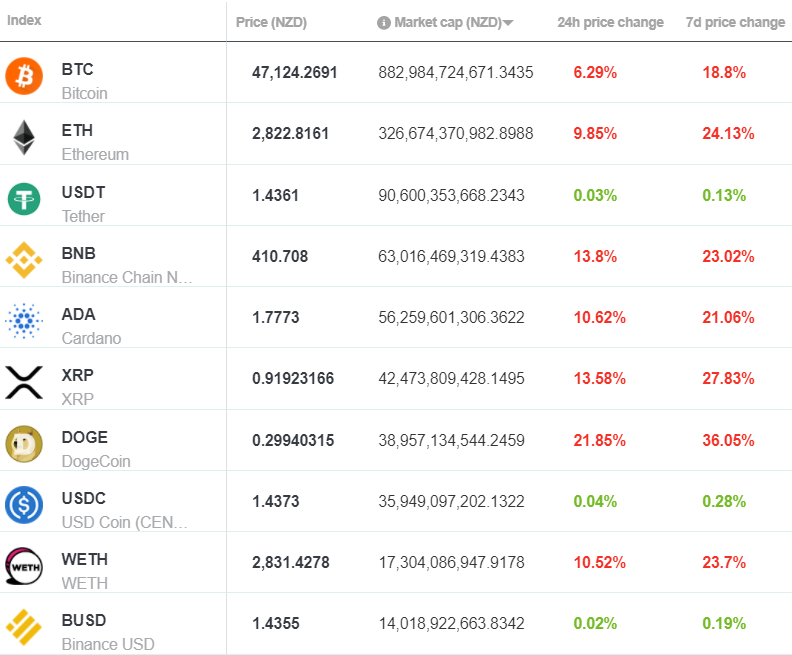Open the BTC ticker link
This screenshot has width=792, height=655.
click(77, 69)
